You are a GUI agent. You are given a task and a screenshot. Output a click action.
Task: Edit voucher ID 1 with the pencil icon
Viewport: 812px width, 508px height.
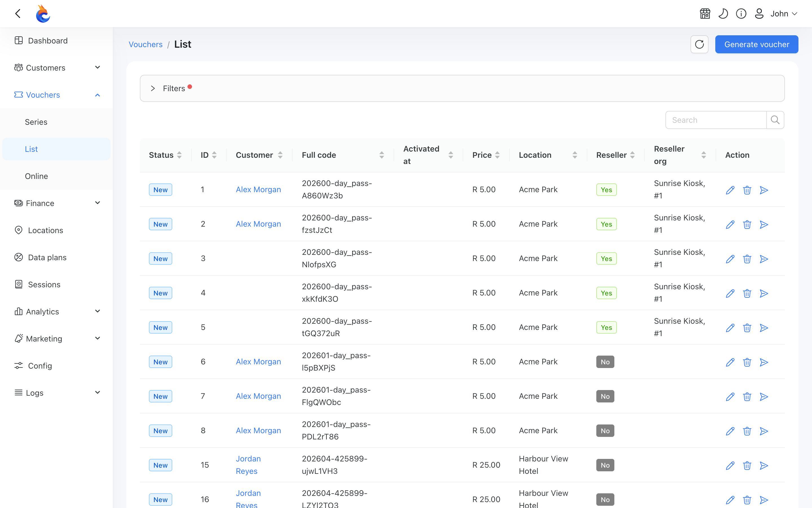click(730, 190)
